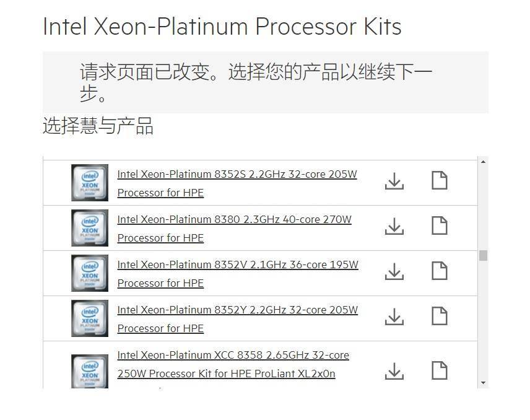Image resolution: width=530 pixels, height=420 pixels.
Task: Download the Xeon-Platinum XCC 8358 kit file
Action: point(394,370)
